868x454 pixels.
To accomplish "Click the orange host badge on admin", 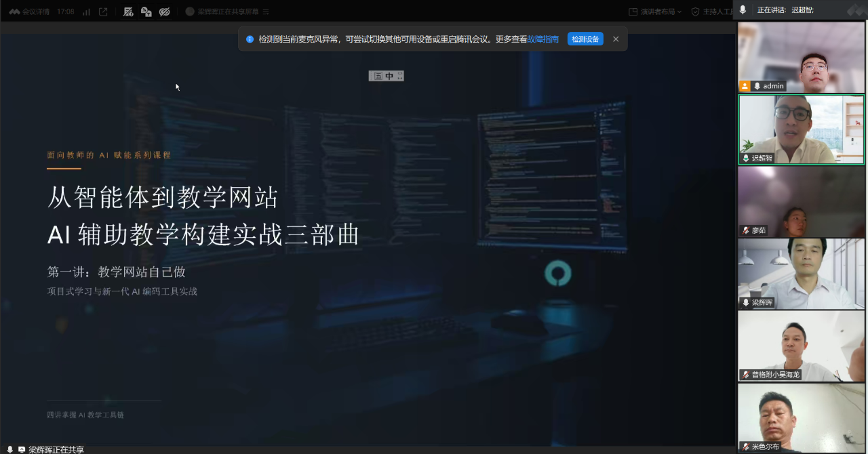I will coord(745,86).
